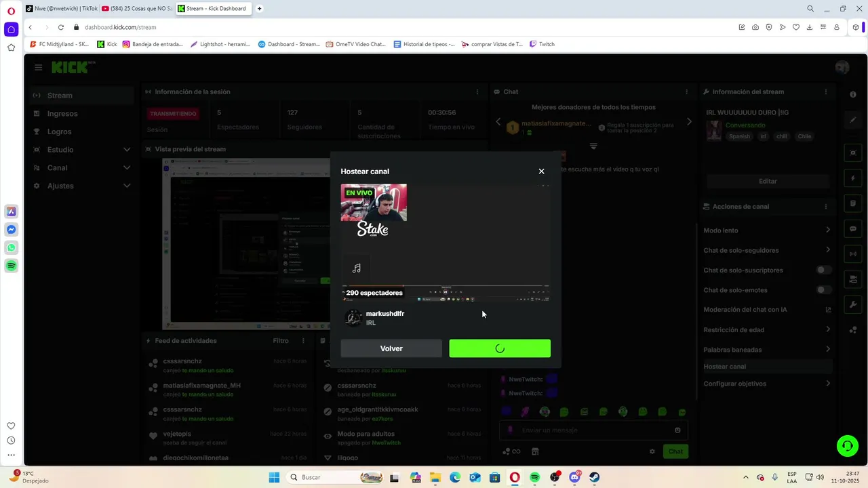Toggle Chat de solo-emotes switch

point(823,290)
